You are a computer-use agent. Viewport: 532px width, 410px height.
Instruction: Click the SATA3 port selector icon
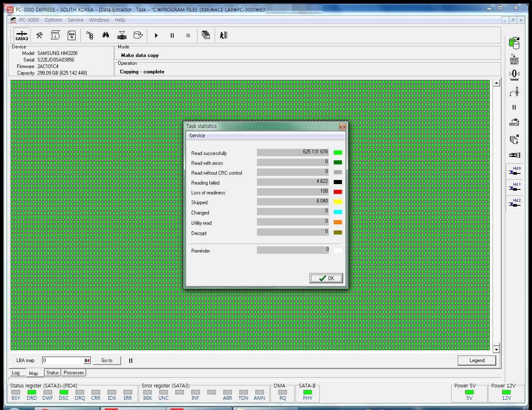tap(22, 35)
